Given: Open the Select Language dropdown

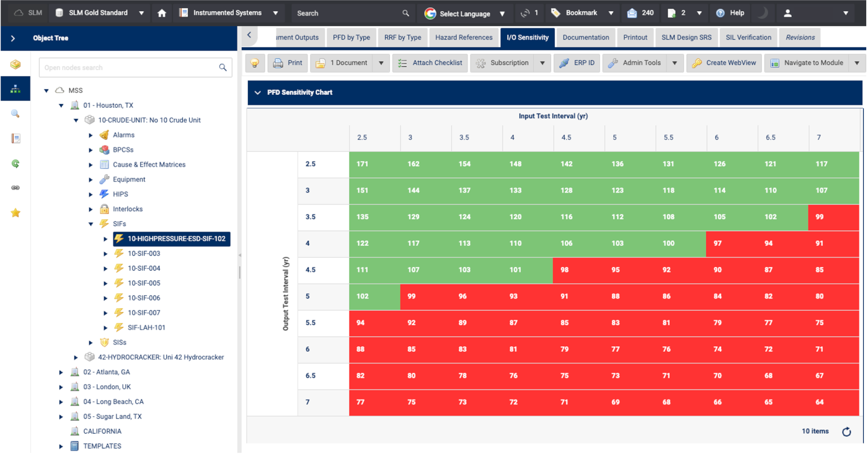Looking at the screenshot, I should pos(465,13).
